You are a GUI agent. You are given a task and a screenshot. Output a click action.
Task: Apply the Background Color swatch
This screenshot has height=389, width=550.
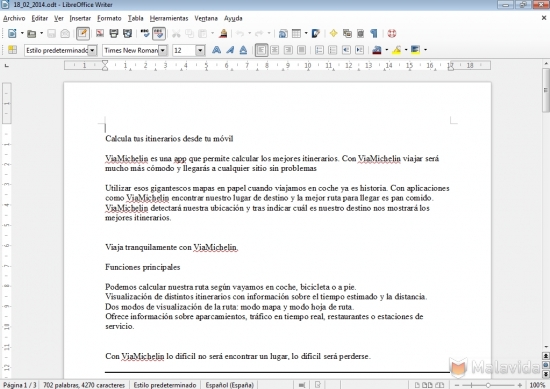pos(416,50)
